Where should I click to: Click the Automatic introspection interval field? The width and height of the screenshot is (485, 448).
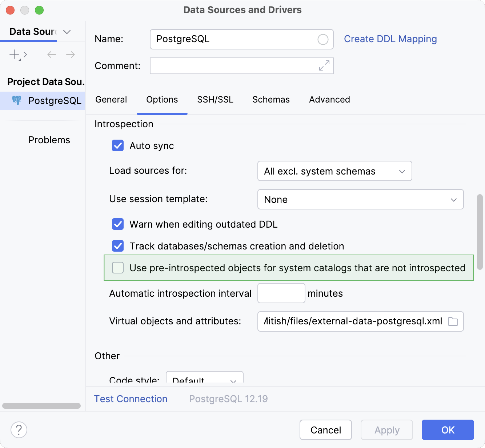click(281, 293)
